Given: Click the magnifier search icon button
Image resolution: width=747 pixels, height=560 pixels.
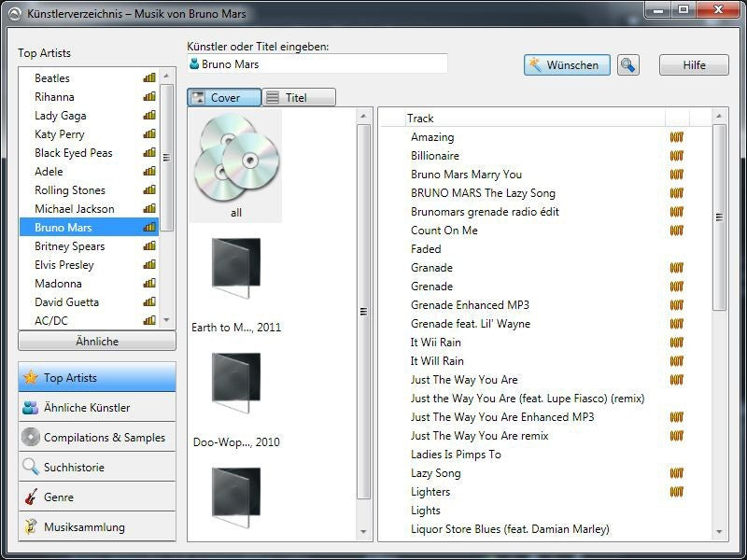Looking at the screenshot, I should [627, 64].
